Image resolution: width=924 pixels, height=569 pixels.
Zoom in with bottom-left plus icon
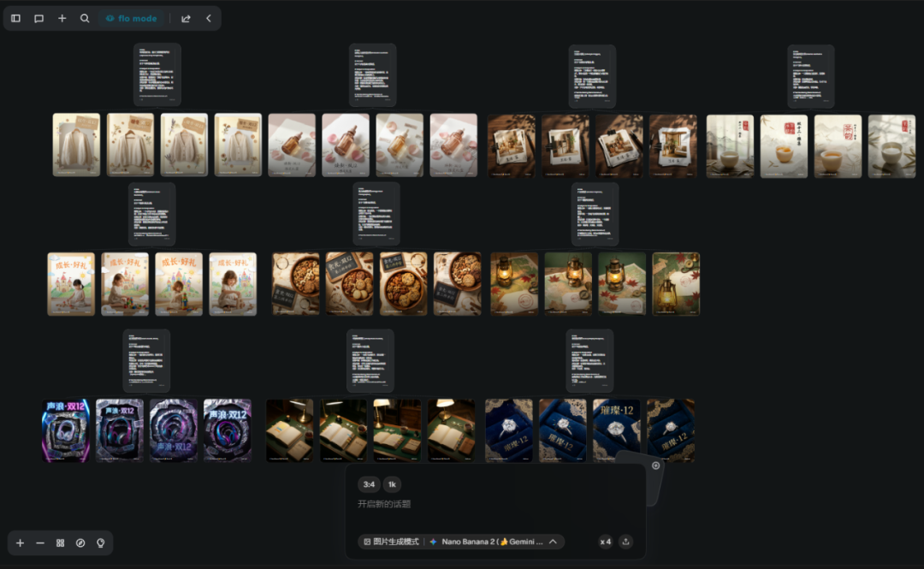(x=20, y=543)
